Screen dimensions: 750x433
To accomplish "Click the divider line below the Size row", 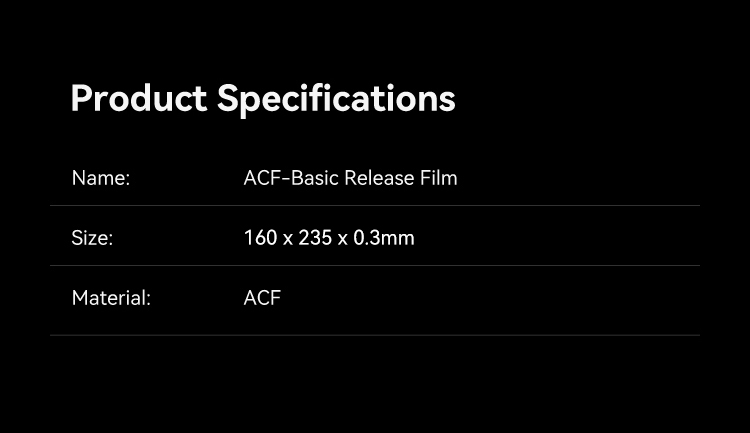I will [x=375, y=266].
